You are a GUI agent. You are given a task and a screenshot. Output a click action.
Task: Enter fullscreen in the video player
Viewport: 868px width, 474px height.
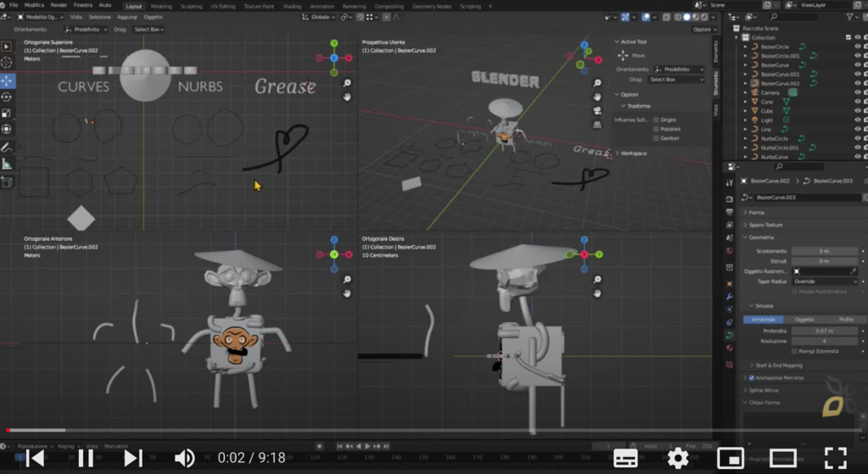[x=835, y=458]
